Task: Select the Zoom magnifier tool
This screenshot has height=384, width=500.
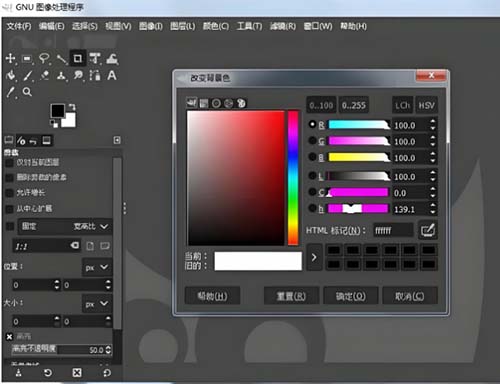Action: pyautogui.click(x=27, y=92)
